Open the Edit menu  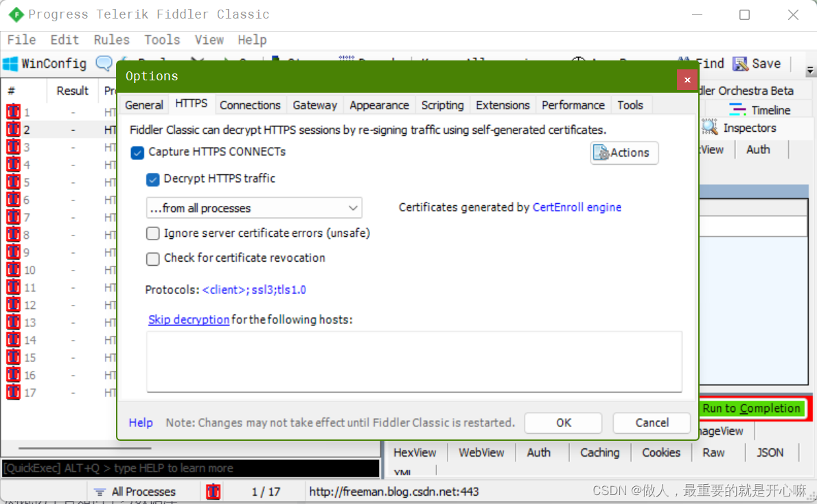[x=65, y=40]
